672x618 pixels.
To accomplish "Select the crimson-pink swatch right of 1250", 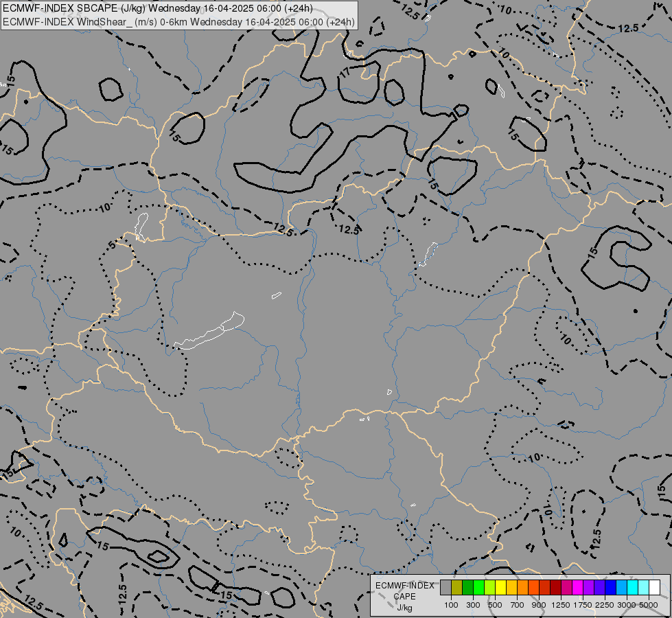I will click(x=566, y=588).
